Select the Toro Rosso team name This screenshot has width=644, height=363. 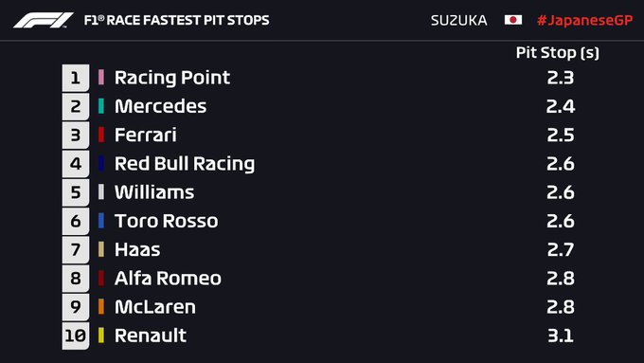pos(167,221)
